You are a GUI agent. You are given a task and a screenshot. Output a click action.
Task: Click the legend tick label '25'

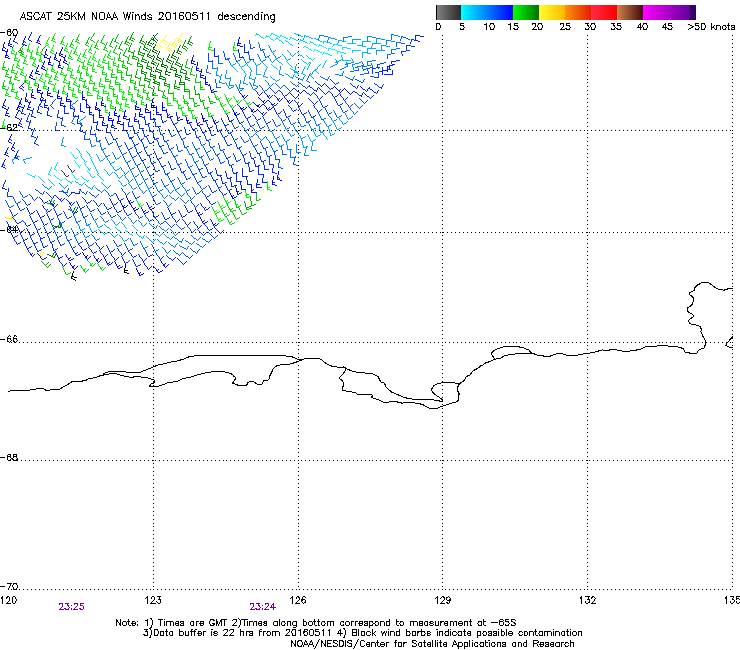pos(565,27)
